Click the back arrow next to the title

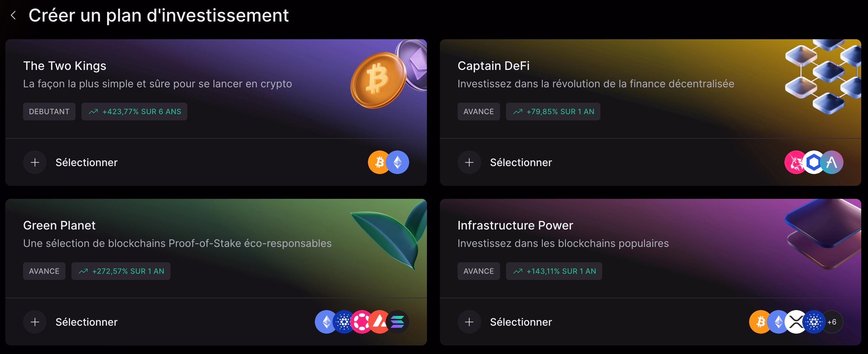pyautogui.click(x=13, y=16)
